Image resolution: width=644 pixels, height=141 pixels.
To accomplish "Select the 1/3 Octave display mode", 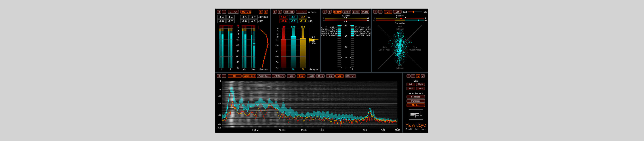I will click(x=279, y=76).
